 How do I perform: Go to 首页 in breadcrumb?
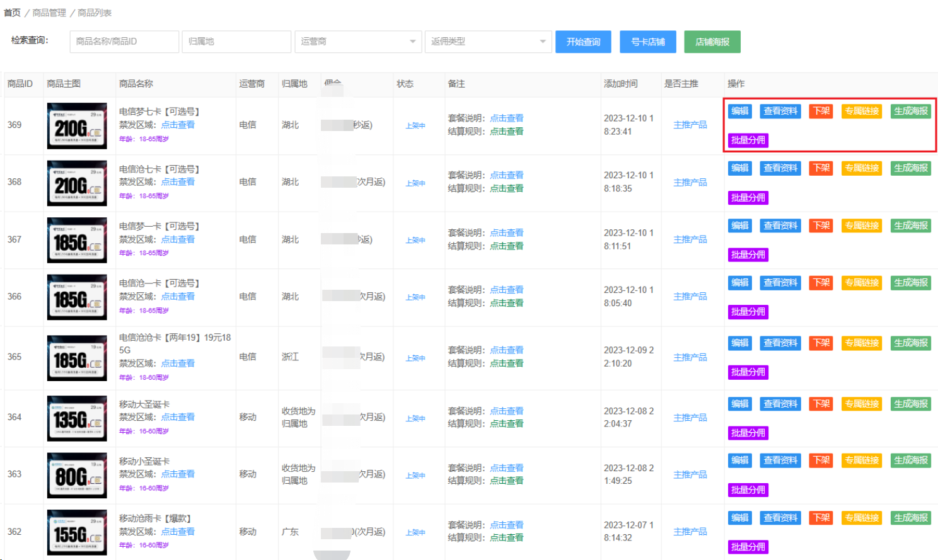click(12, 13)
